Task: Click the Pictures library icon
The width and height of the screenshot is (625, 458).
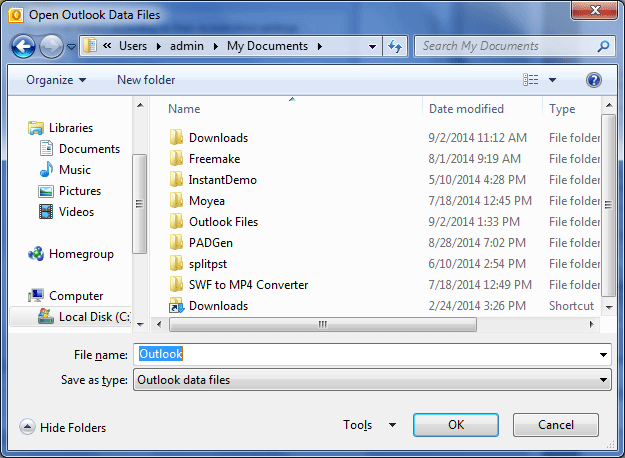Action: click(x=46, y=191)
